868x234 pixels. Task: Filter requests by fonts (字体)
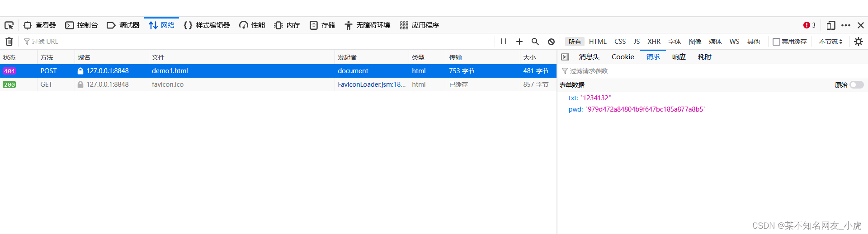tap(675, 42)
